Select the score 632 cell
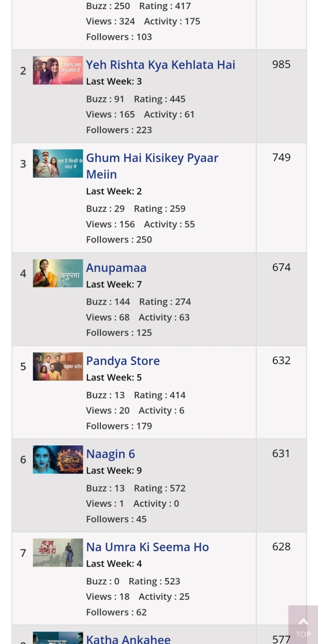 [281, 392]
